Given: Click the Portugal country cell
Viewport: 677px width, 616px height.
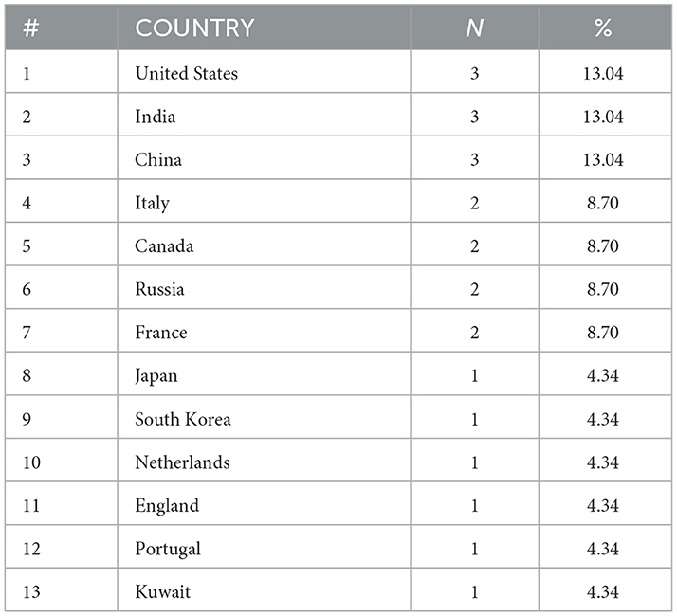Looking at the screenshot, I should pyautogui.click(x=168, y=549).
